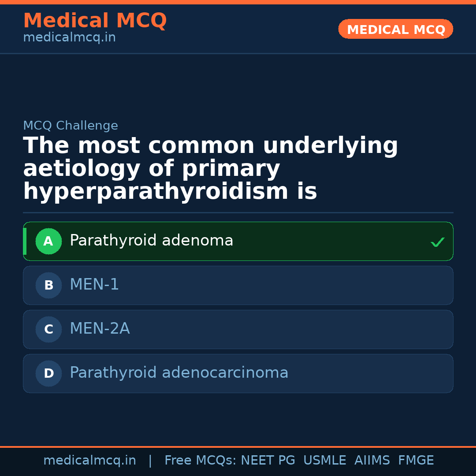This screenshot has height=476, width=476.
Task: Click the B letter circle badge
Action: coord(48,286)
